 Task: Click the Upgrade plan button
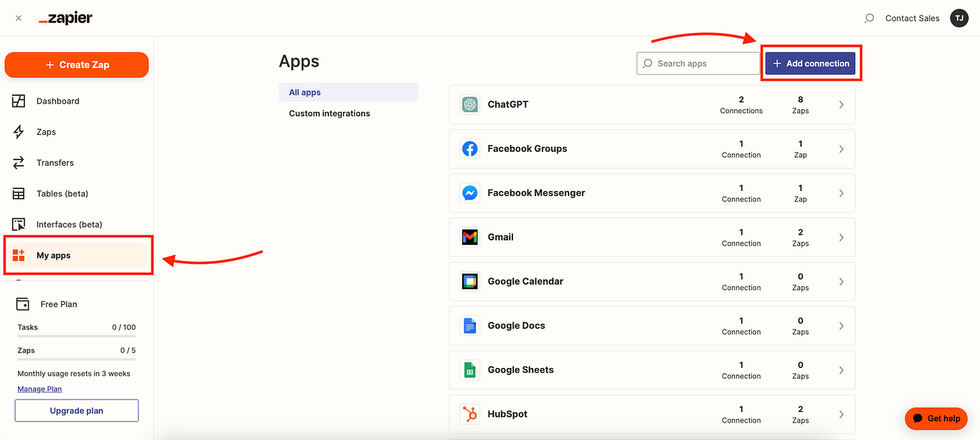[x=77, y=411]
